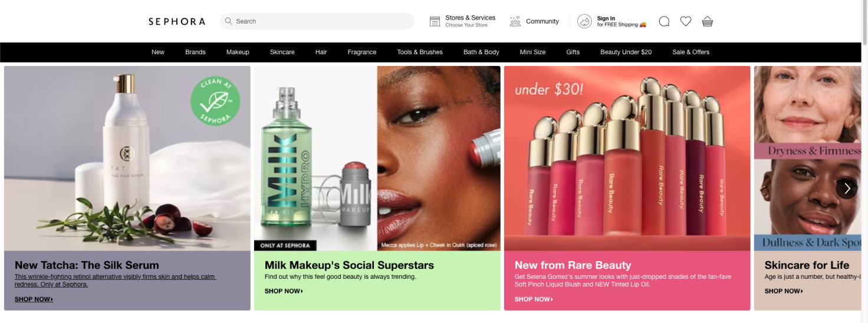868x323 pixels.
Task: Click SHOP NOW under Rare Beauty
Action: point(534,299)
